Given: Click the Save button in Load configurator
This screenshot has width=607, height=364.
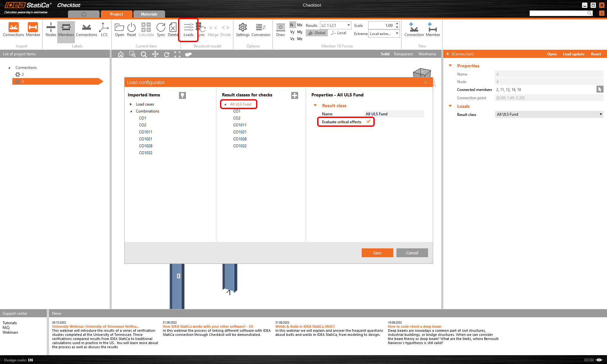Looking at the screenshot, I should (377, 253).
